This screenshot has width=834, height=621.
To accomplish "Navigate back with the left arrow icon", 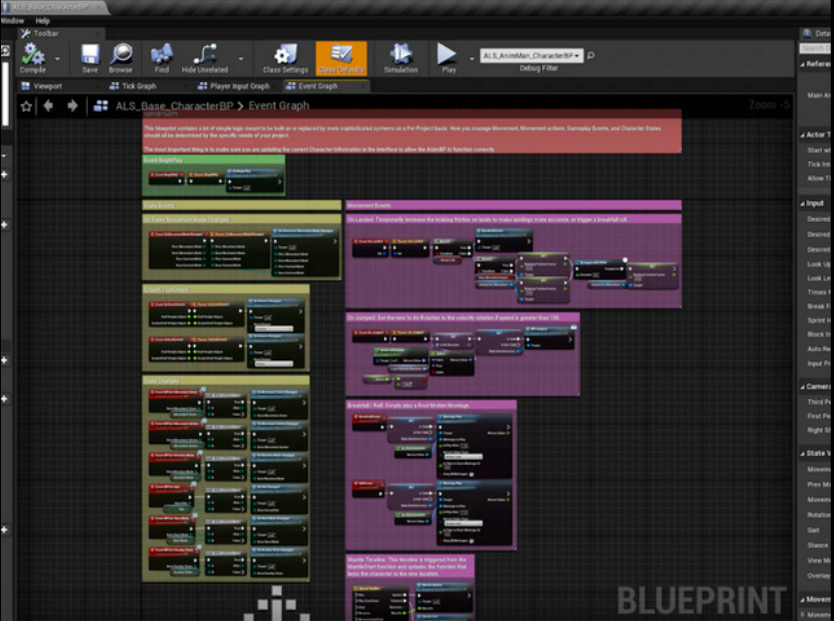I will click(48, 106).
